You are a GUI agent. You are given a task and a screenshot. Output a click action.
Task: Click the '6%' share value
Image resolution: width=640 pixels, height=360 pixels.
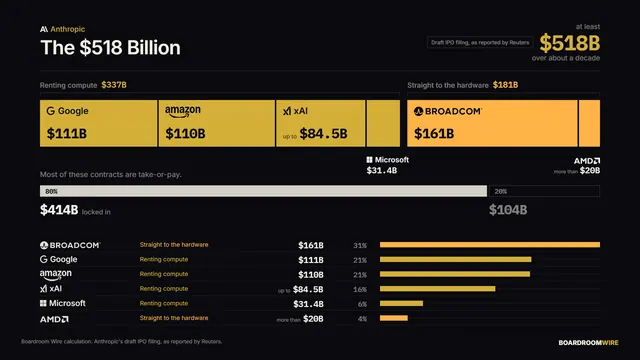pyautogui.click(x=362, y=304)
